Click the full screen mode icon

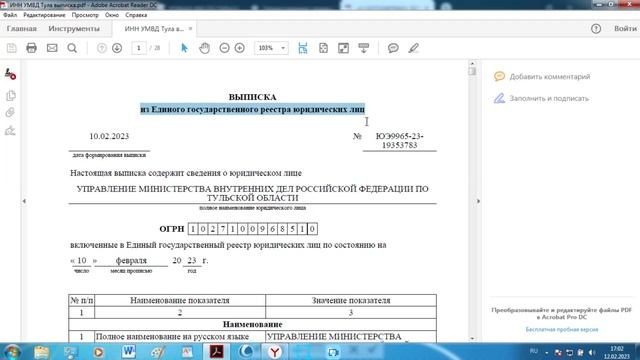[344, 48]
